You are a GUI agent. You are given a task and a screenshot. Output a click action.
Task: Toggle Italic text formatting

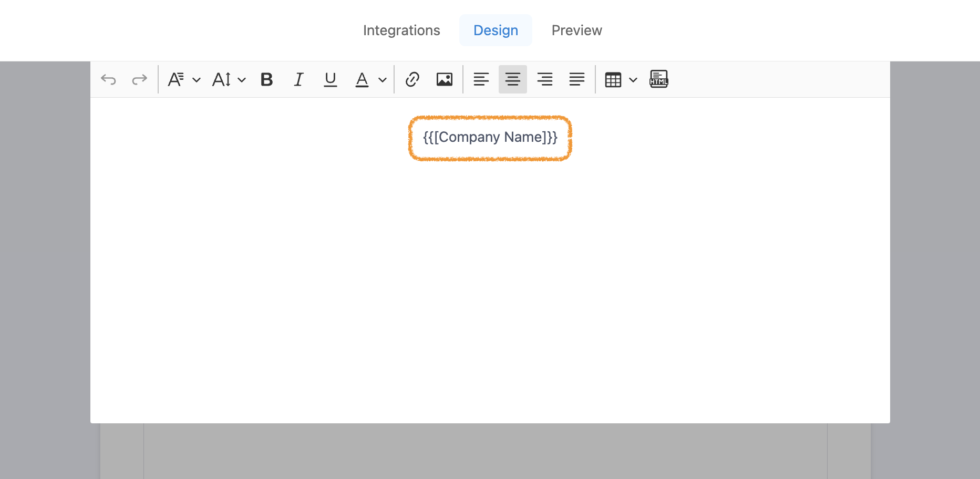298,79
